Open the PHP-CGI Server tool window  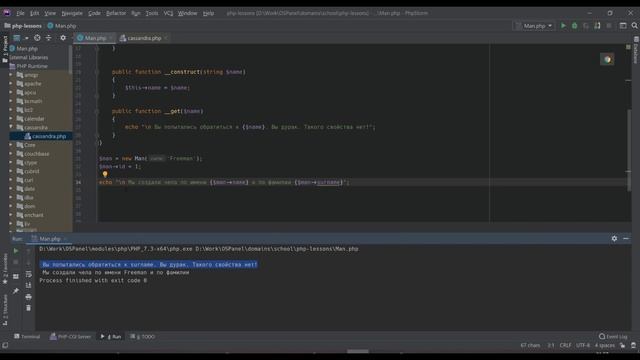tap(70, 337)
